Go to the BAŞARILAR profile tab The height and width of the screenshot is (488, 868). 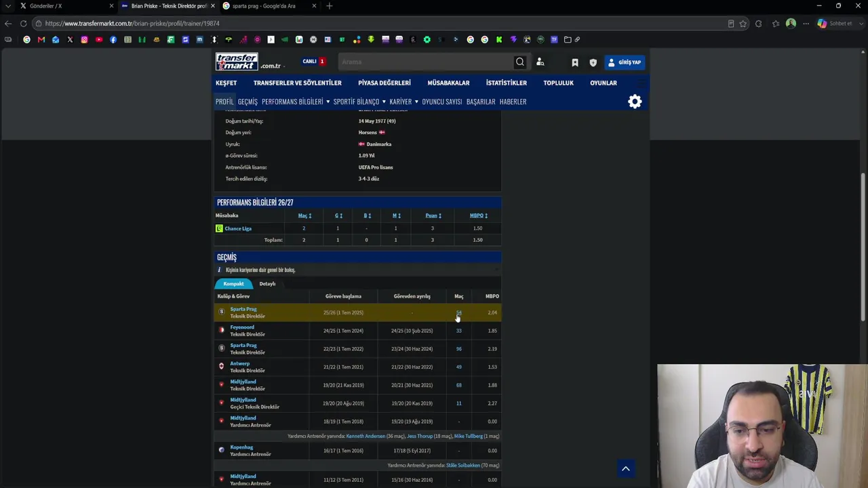pos(481,102)
